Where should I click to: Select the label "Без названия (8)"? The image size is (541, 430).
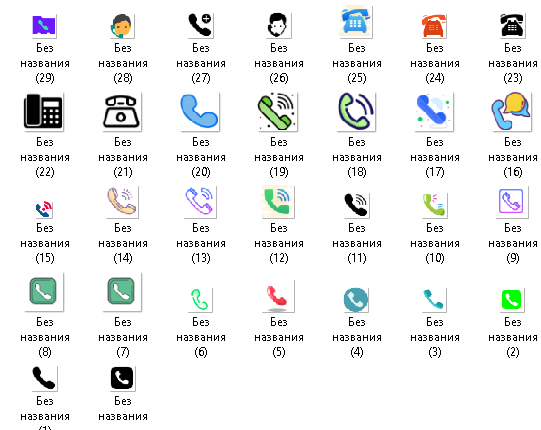[45, 337]
